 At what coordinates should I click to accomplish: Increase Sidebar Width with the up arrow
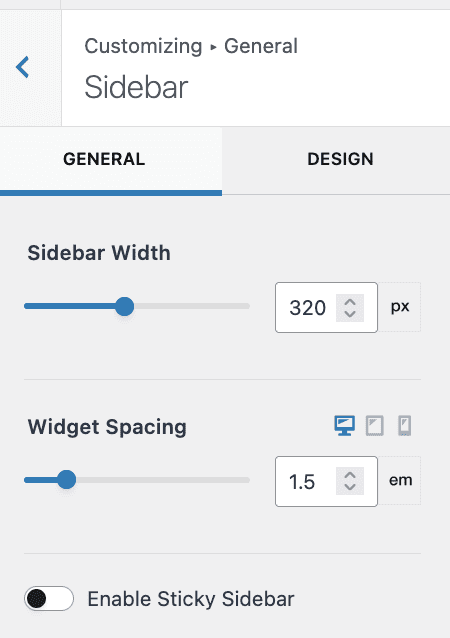click(x=350, y=302)
